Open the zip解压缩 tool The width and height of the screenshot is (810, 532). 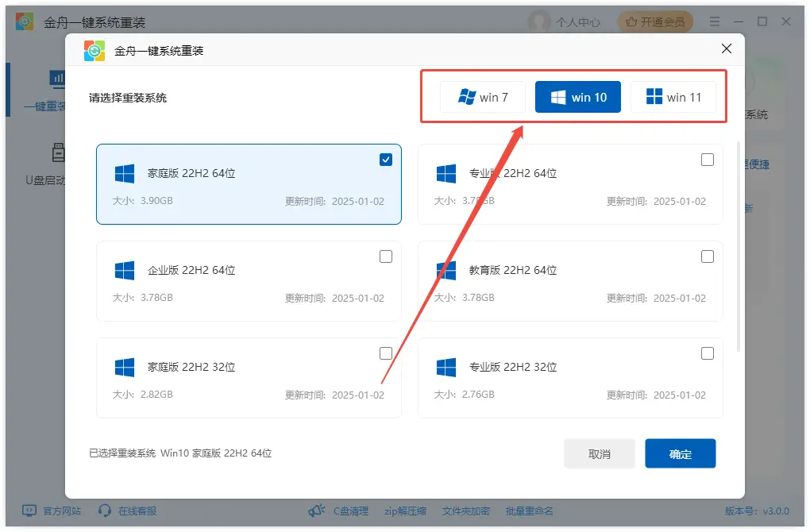(405, 511)
